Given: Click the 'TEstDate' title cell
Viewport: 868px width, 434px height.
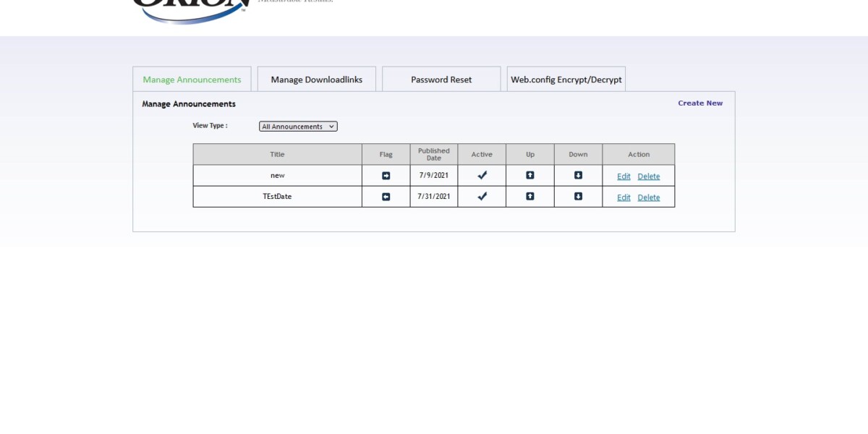Looking at the screenshot, I should pyautogui.click(x=277, y=197).
